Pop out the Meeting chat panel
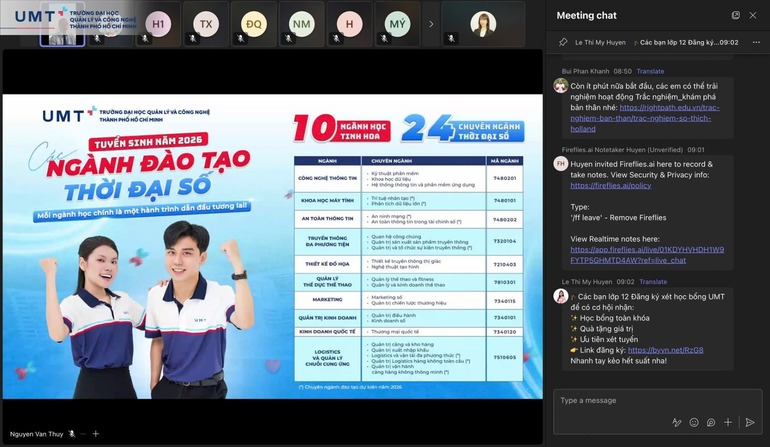Viewport: 770px width, 447px height. pos(735,15)
